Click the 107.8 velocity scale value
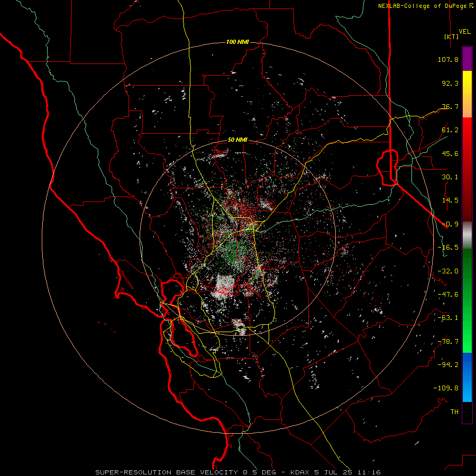The height and width of the screenshot is (476, 476). click(x=448, y=59)
